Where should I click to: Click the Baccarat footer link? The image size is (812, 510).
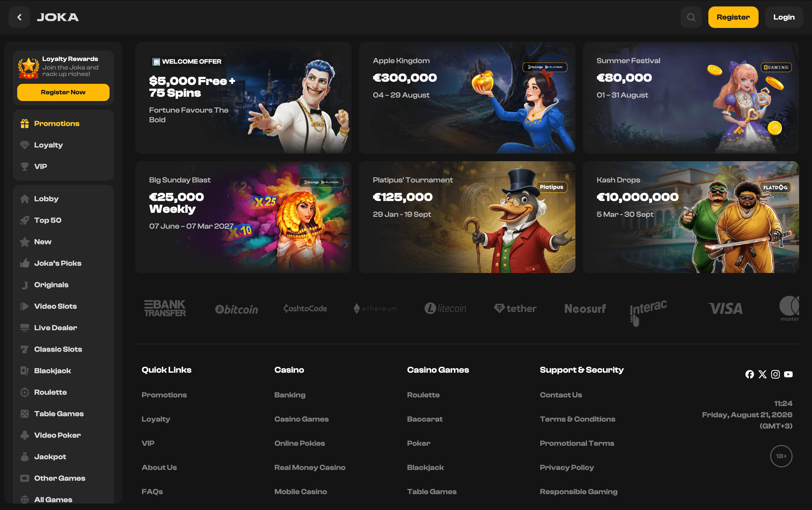[425, 419]
